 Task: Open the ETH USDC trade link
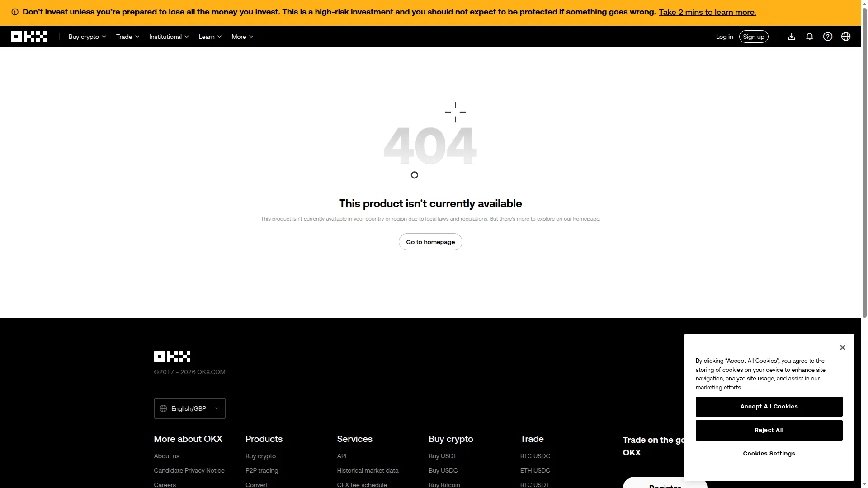pyautogui.click(x=535, y=471)
